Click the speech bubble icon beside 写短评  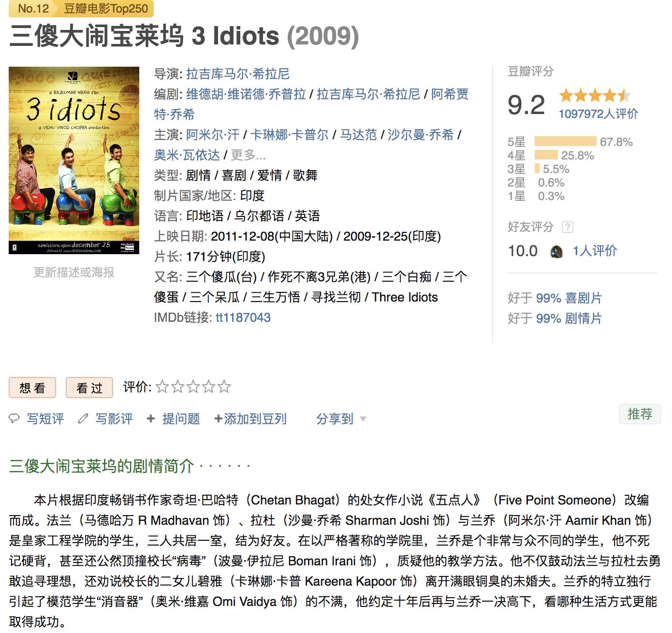coord(14,418)
